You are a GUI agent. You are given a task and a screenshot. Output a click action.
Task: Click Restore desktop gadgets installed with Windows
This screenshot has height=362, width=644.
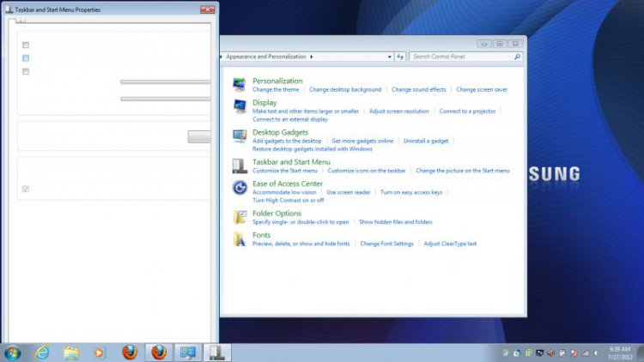point(313,149)
